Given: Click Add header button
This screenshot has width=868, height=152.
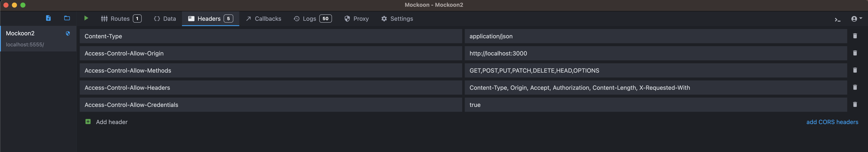Looking at the screenshot, I should point(106,122).
